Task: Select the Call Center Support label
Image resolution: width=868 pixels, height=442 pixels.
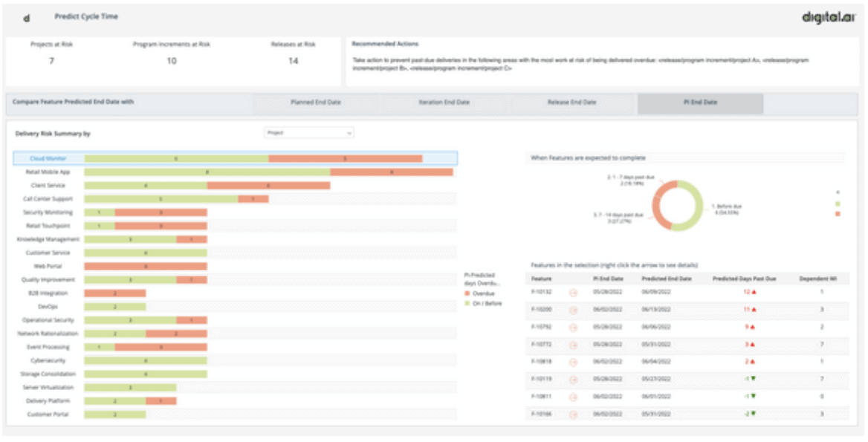Action: click(48, 198)
